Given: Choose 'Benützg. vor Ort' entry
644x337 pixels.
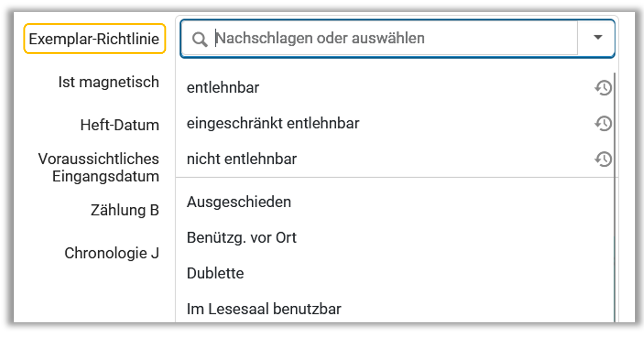Looking at the screenshot, I should [x=241, y=238].
